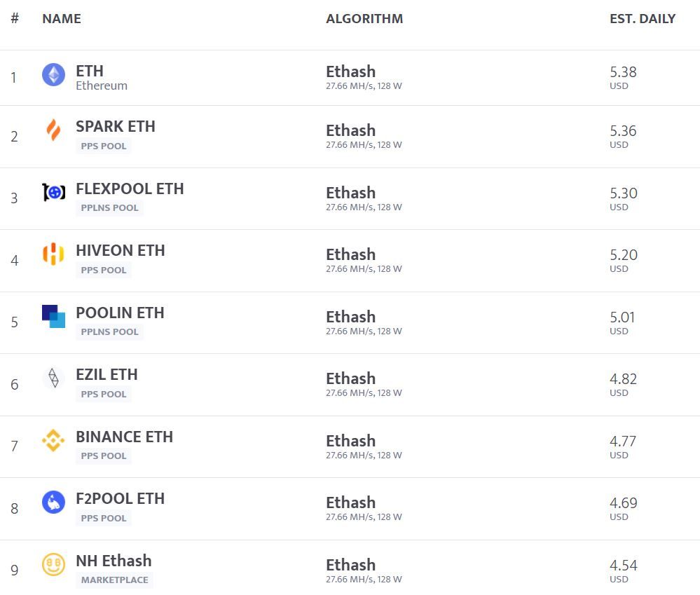Screen dimensions: 700x595
Task: Click the Ezil ETH logo icon
Action: coord(53,378)
